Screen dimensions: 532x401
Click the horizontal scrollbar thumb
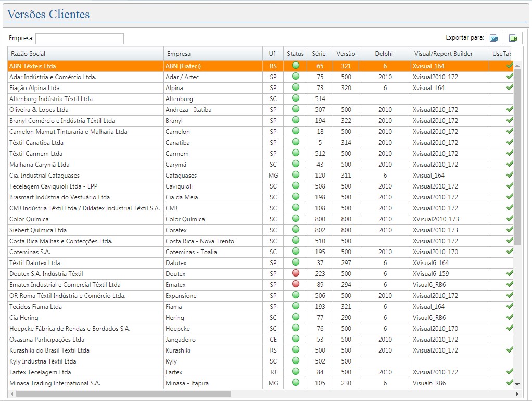pos(123,394)
